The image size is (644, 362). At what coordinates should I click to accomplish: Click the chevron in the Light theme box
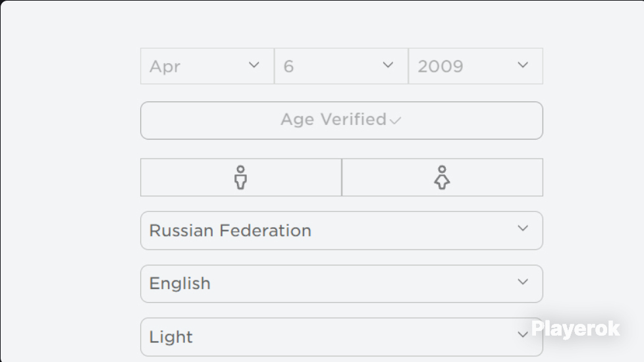[x=522, y=334]
